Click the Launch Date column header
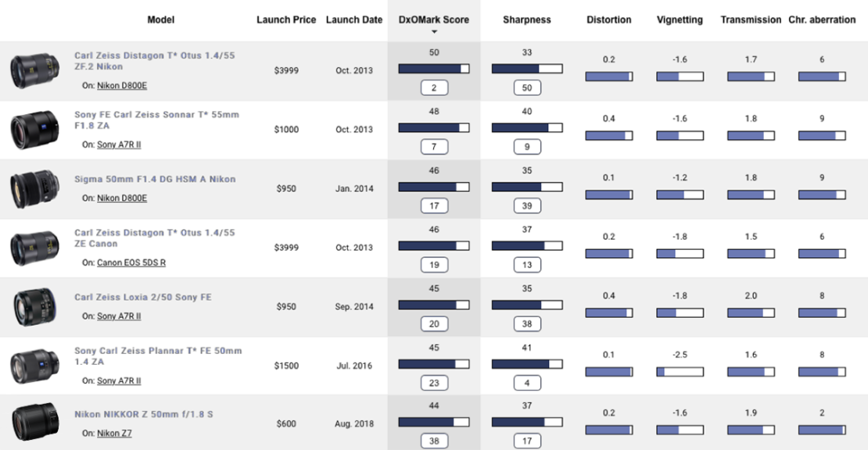This screenshot has width=868, height=450. coord(354,20)
